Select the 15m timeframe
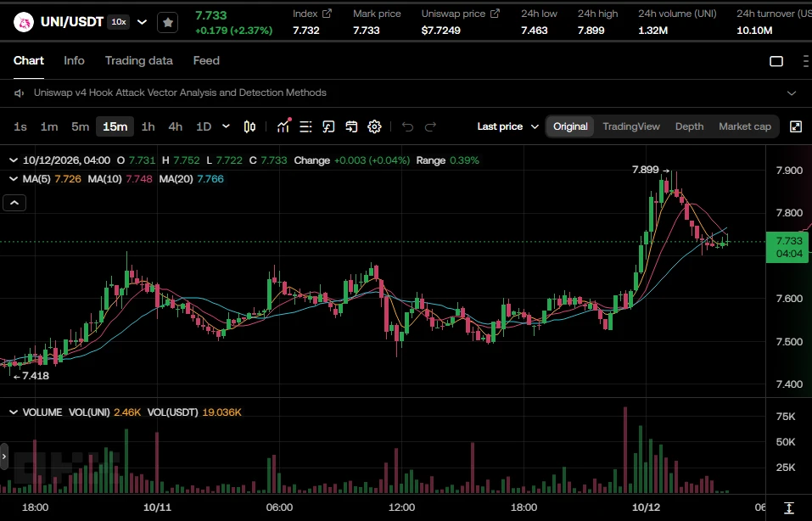 click(115, 126)
